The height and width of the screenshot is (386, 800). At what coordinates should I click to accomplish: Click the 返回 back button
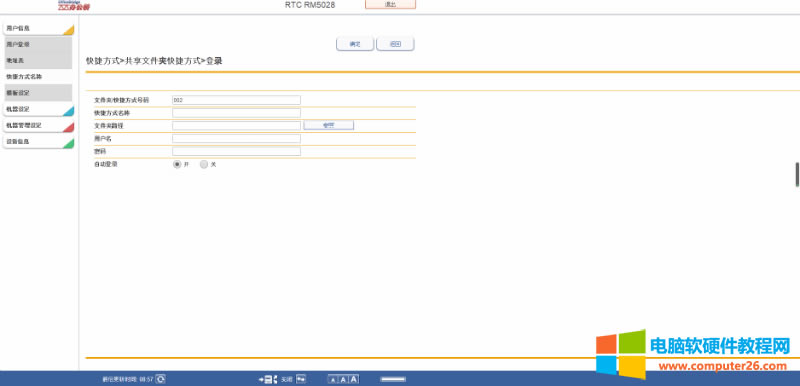tap(395, 44)
